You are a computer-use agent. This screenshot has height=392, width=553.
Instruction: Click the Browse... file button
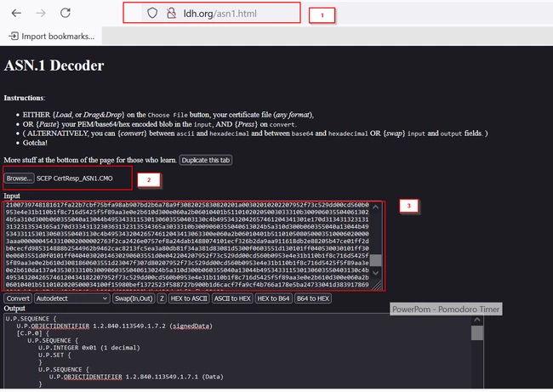(x=19, y=179)
